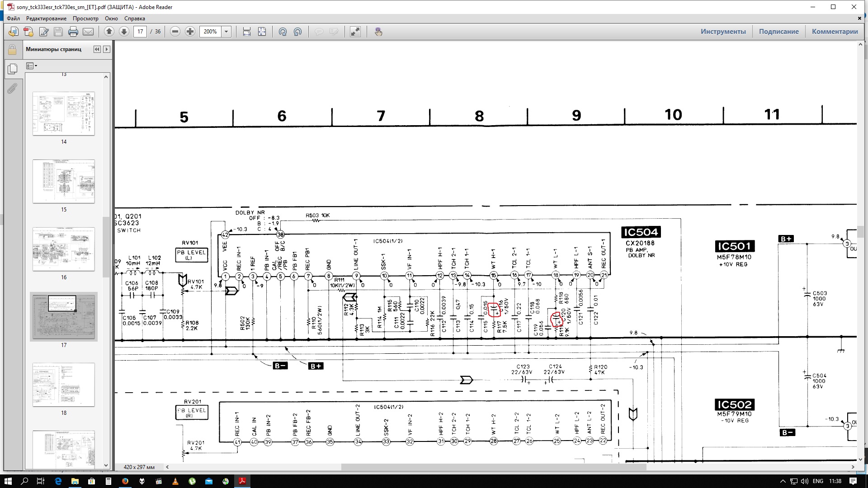Select the page 15 thumbnail
The width and height of the screenshot is (868, 488).
(64, 182)
